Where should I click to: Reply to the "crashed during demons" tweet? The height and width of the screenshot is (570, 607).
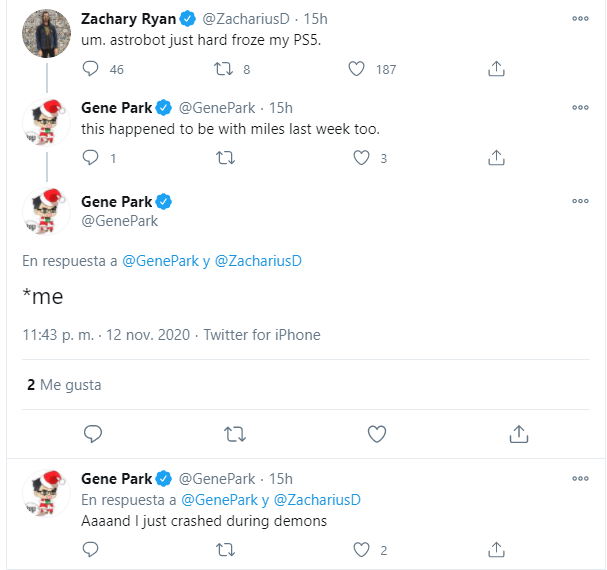tap(91, 549)
